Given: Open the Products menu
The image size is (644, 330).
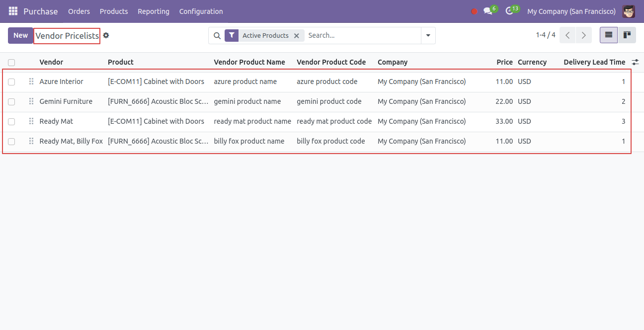Looking at the screenshot, I should coord(114,11).
